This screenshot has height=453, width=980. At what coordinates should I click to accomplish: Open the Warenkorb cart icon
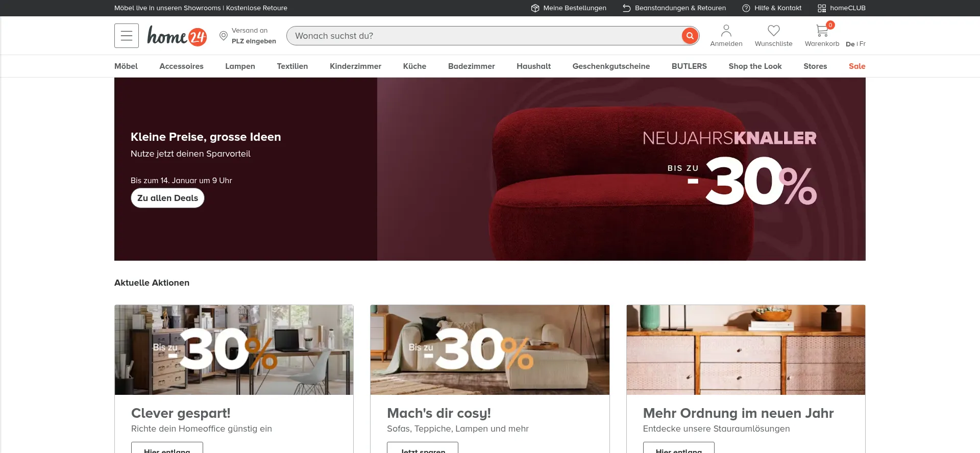tap(822, 31)
